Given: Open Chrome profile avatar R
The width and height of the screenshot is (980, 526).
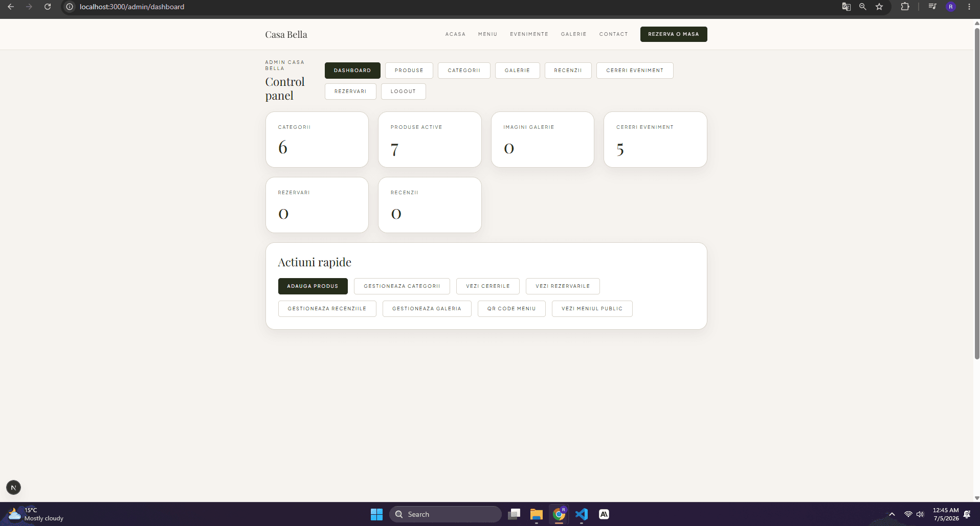Looking at the screenshot, I should (x=951, y=7).
